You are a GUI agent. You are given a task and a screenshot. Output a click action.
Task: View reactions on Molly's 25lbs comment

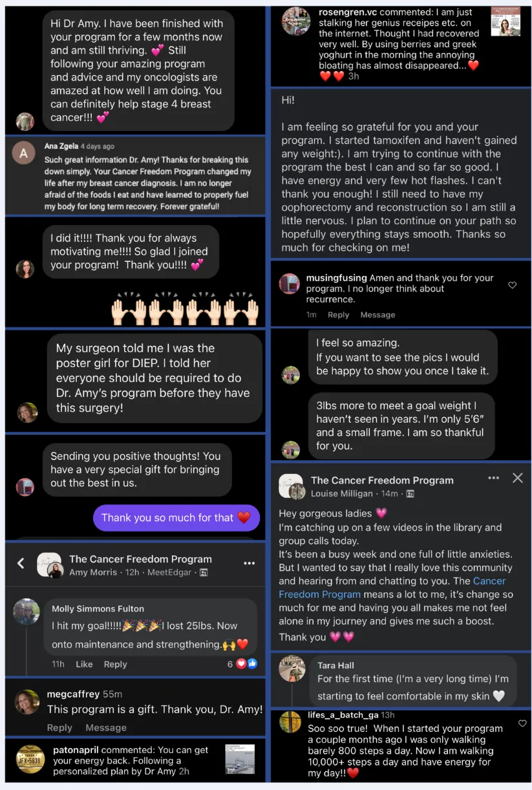point(242,664)
